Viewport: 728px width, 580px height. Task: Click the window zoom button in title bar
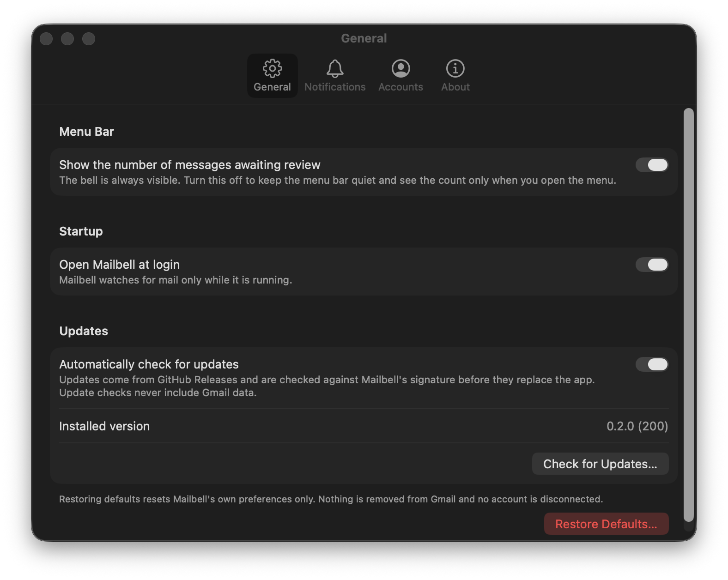[x=89, y=39]
